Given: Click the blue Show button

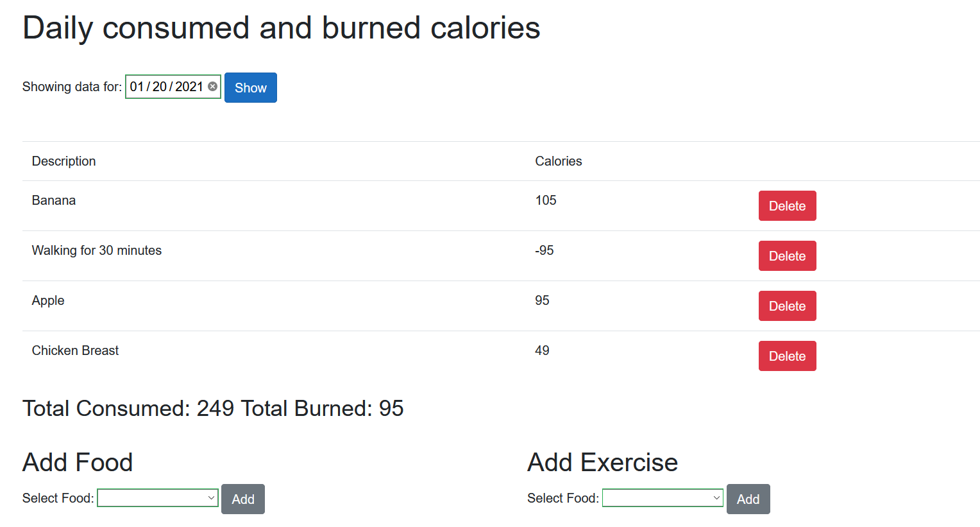Looking at the screenshot, I should pos(250,88).
